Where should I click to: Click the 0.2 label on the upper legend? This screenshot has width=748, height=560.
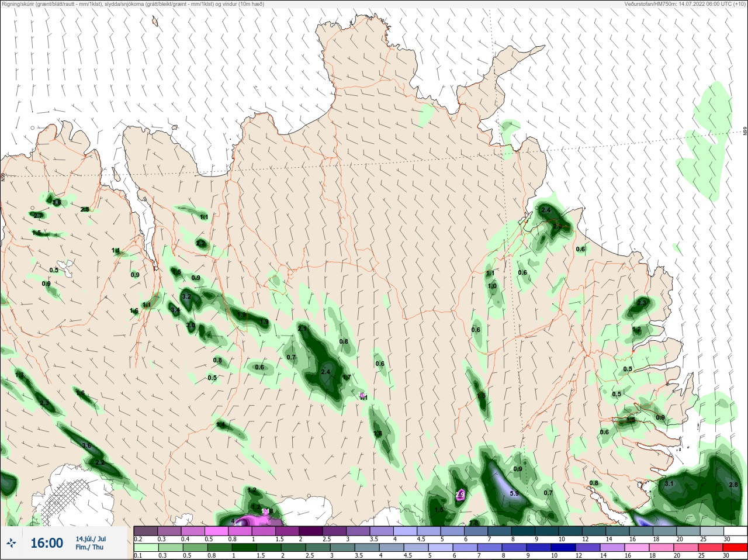pos(138,539)
